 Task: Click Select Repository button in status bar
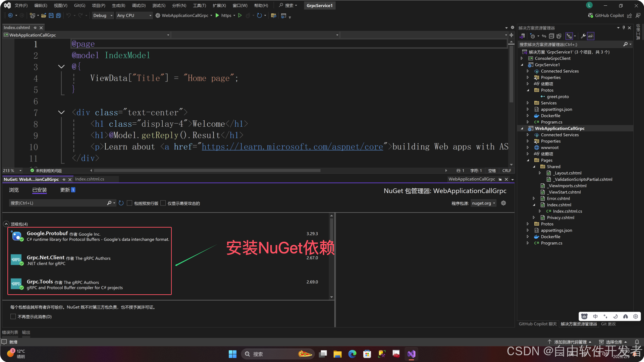pos(613,342)
